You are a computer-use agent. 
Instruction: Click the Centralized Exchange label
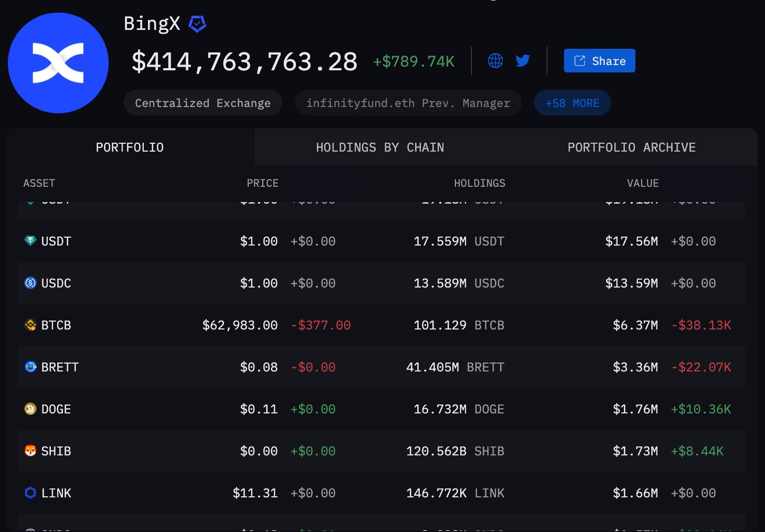tap(203, 102)
